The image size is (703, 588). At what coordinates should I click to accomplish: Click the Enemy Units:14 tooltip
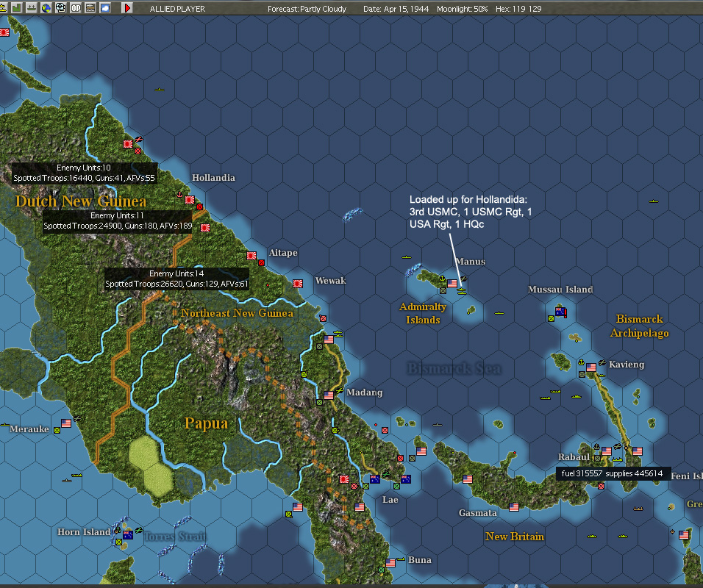176,279
